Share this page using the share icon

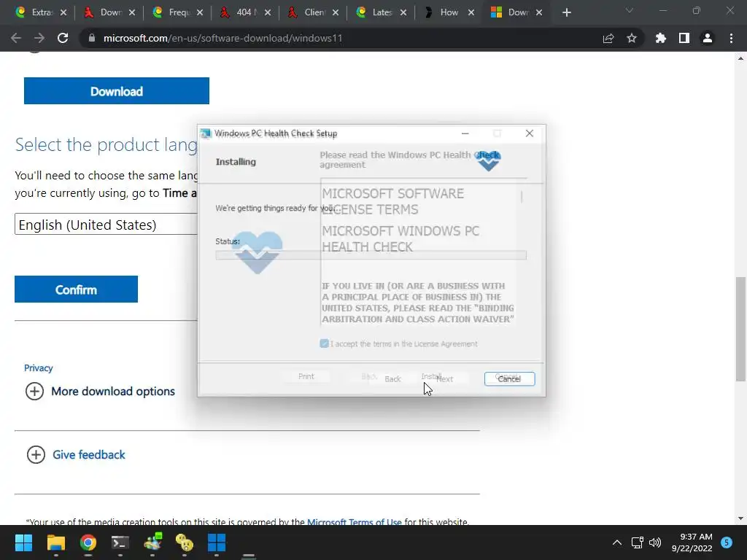(608, 38)
